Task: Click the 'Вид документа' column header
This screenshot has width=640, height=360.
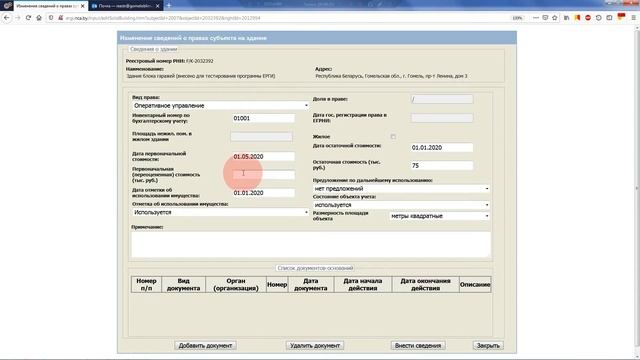Action: [184, 284]
